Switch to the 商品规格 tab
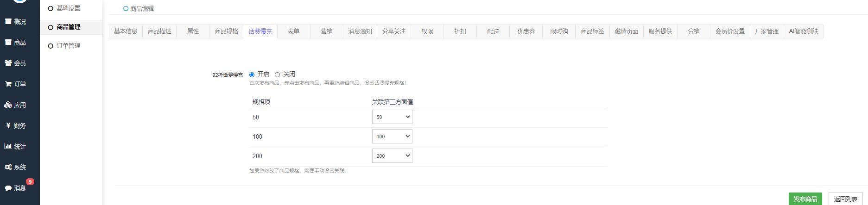The image size is (868, 205). [x=226, y=31]
